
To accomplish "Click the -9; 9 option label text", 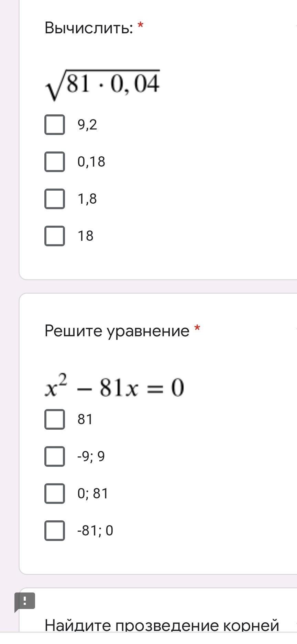I will click(x=91, y=456).
